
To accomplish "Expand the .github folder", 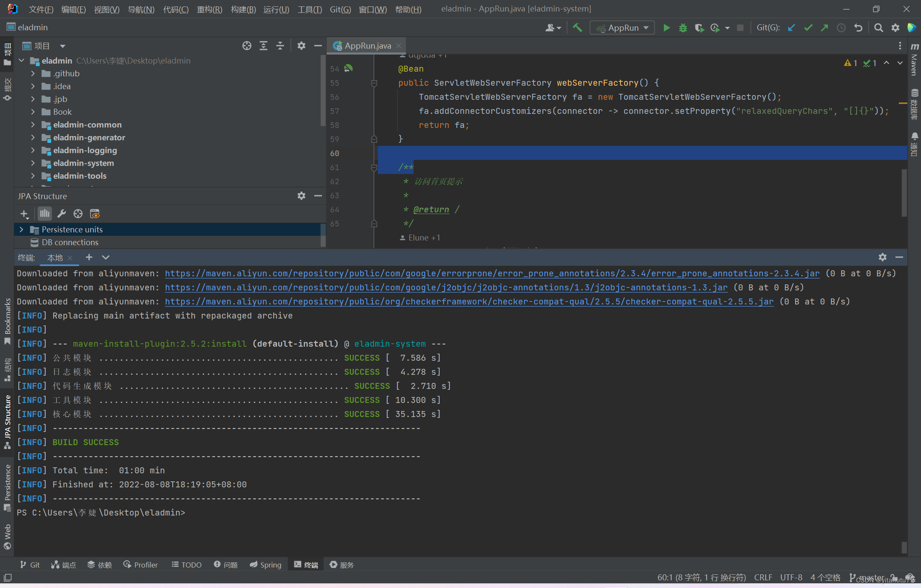I will pos(33,73).
